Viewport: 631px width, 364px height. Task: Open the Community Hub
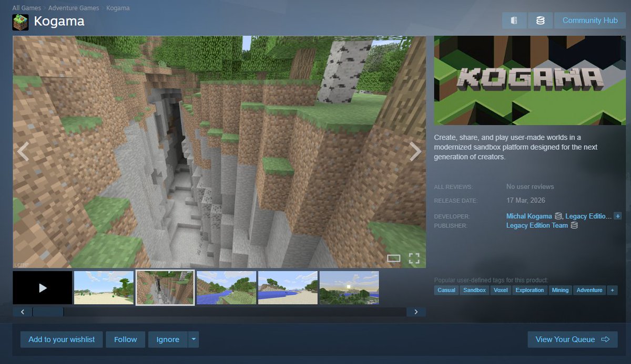590,20
